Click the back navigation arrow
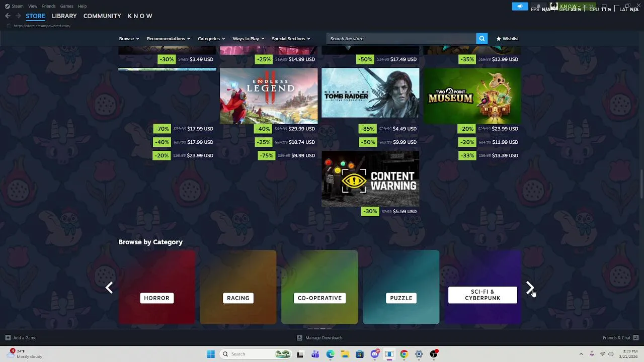The width and height of the screenshot is (644, 362). pos(8,16)
